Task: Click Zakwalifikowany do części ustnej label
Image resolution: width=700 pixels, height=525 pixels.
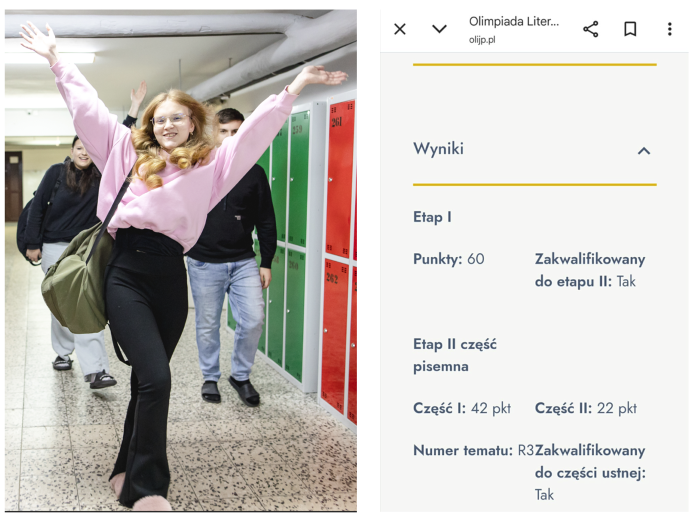Action: [x=590, y=462]
